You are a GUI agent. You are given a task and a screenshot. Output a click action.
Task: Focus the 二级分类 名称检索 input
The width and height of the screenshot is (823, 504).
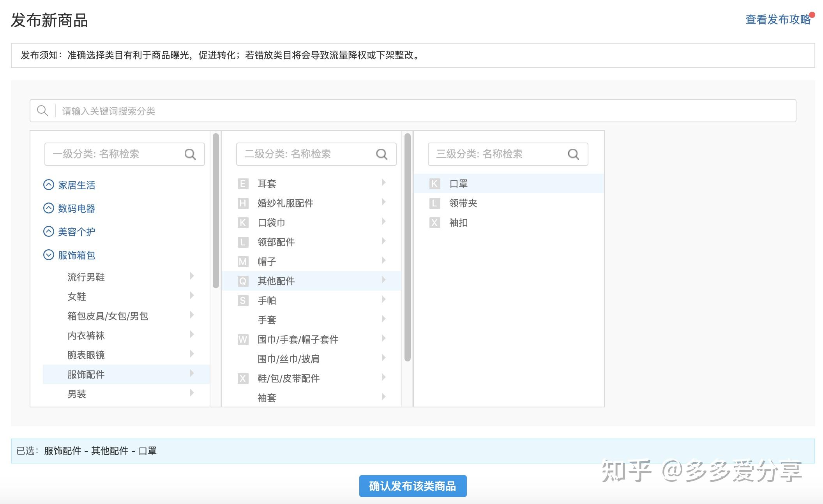click(316, 154)
